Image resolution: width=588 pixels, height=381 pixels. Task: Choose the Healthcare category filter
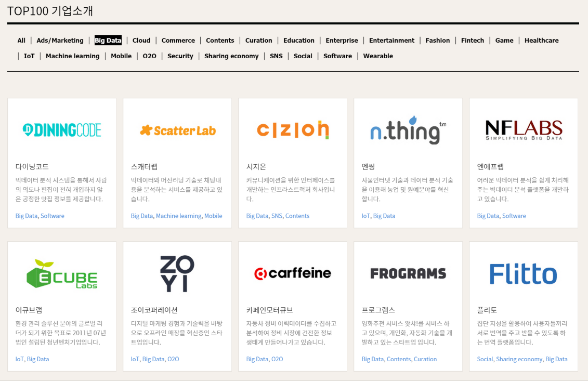[541, 41]
